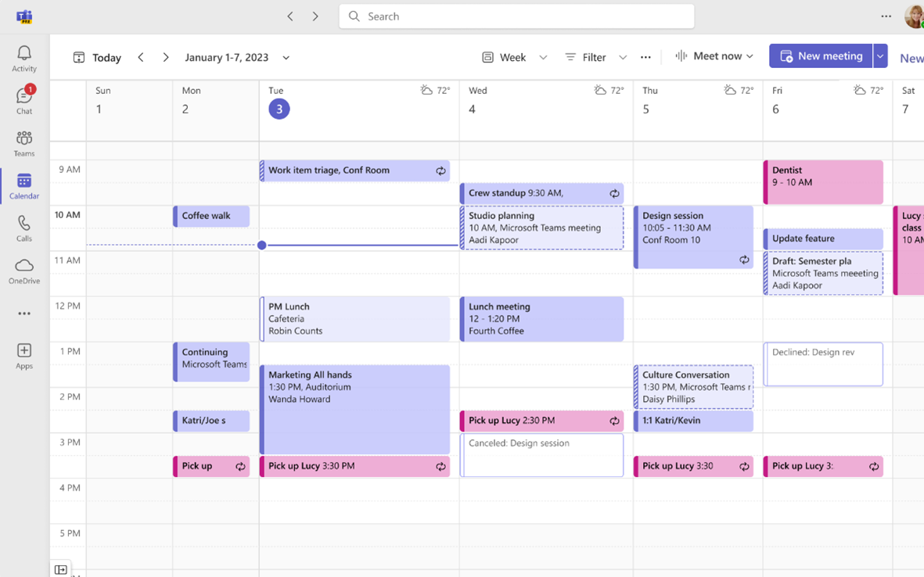
Task: Expand the January 1-7, 2023 date picker
Action: (x=286, y=58)
